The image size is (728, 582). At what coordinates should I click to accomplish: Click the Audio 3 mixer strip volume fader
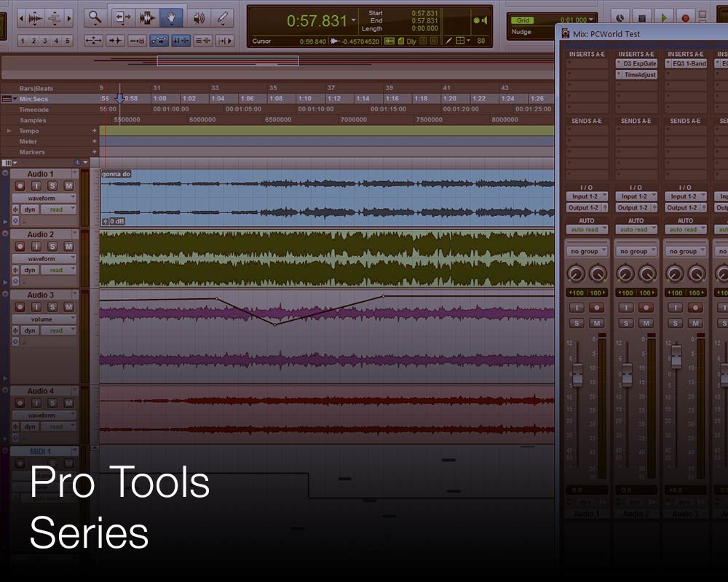676,356
